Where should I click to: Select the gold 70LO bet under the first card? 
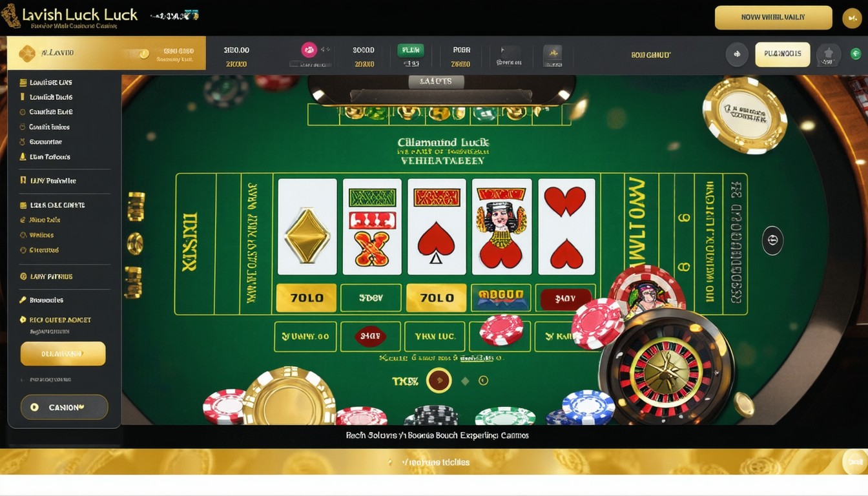pyautogui.click(x=306, y=298)
